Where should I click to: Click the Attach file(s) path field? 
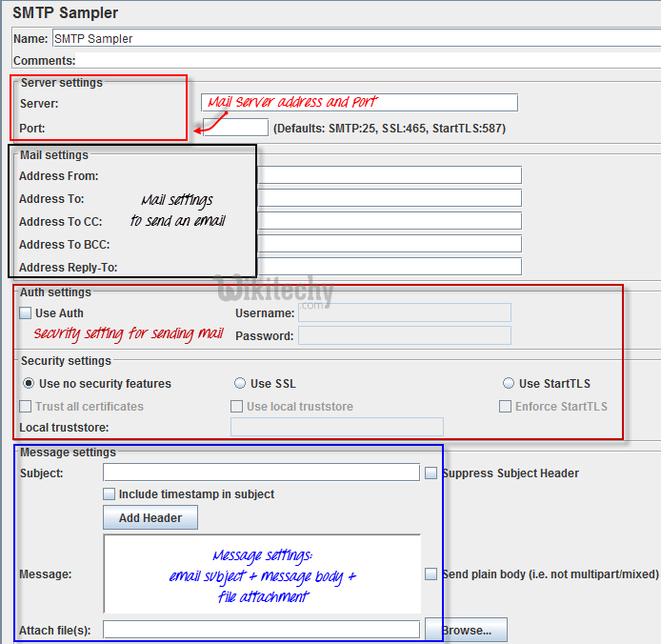261,630
